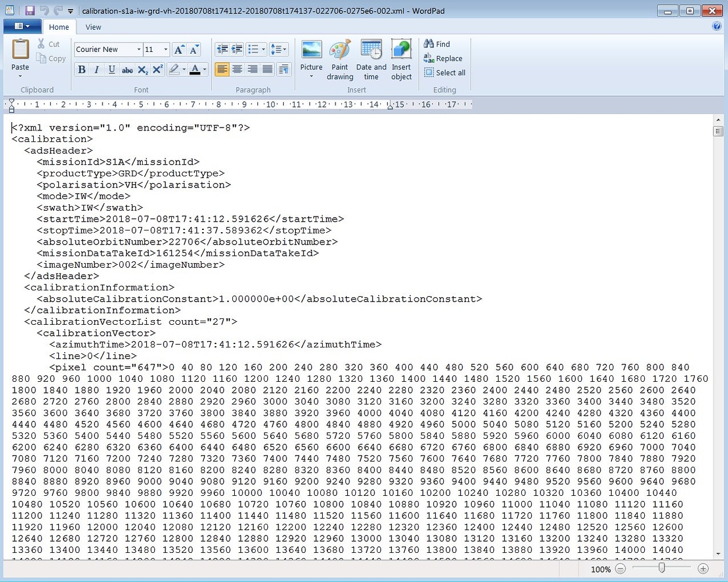728x582 pixels.
Task: Toggle italic formatting
Action: 97,70
